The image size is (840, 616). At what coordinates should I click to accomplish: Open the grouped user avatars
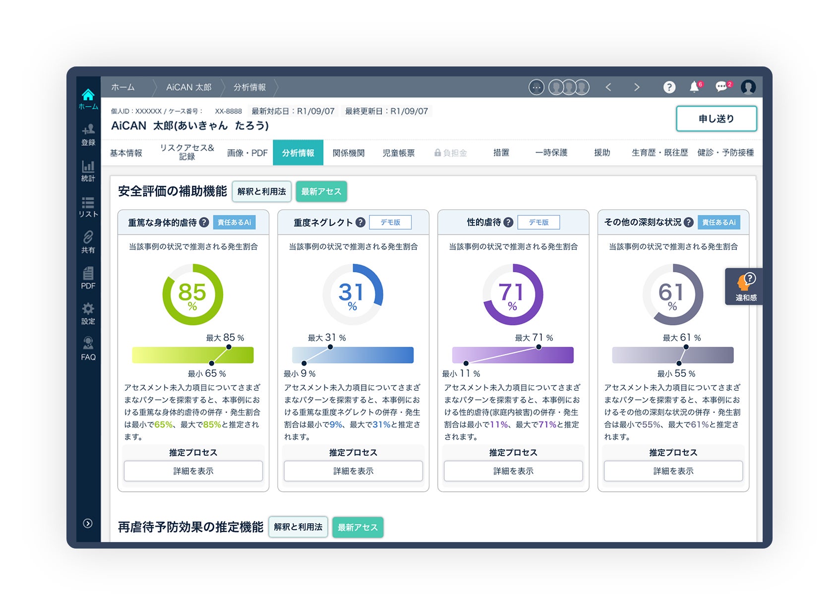pyautogui.click(x=569, y=87)
